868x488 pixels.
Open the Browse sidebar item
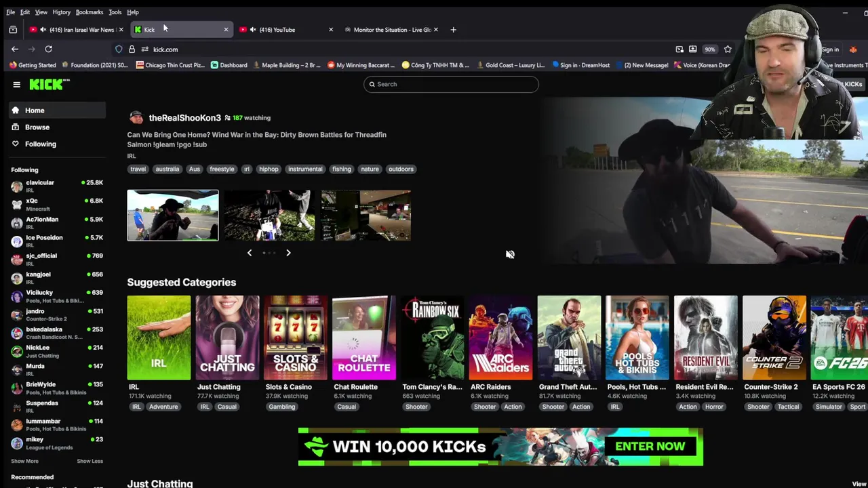[58, 127]
